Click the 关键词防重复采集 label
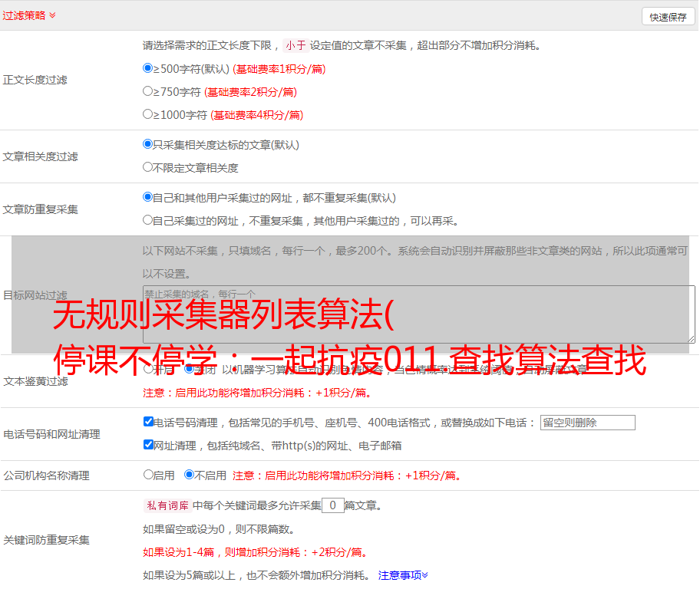This screenshot has height=589, width=700. (46, 541)
